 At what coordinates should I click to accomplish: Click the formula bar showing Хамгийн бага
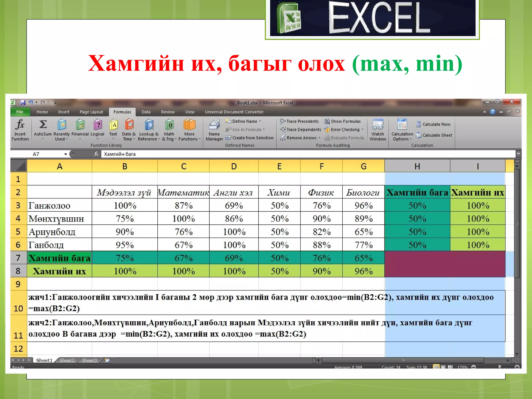(x=308, y=154)
